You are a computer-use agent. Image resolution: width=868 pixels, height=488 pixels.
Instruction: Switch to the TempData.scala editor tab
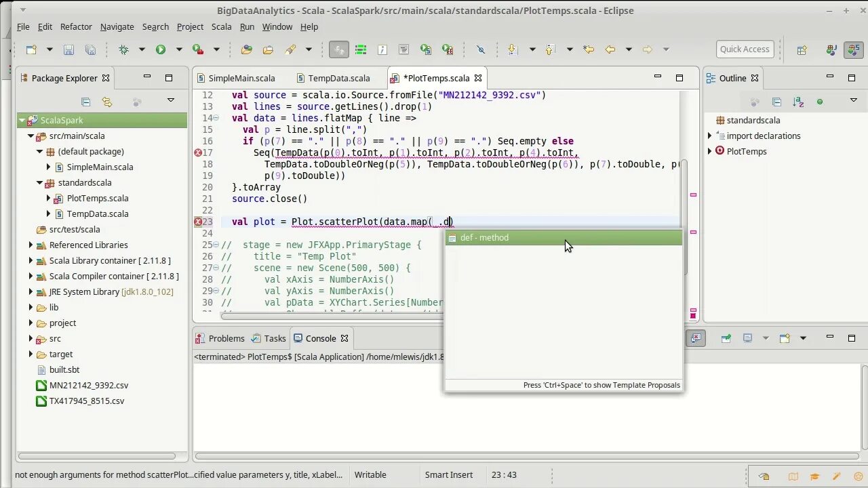338,78
